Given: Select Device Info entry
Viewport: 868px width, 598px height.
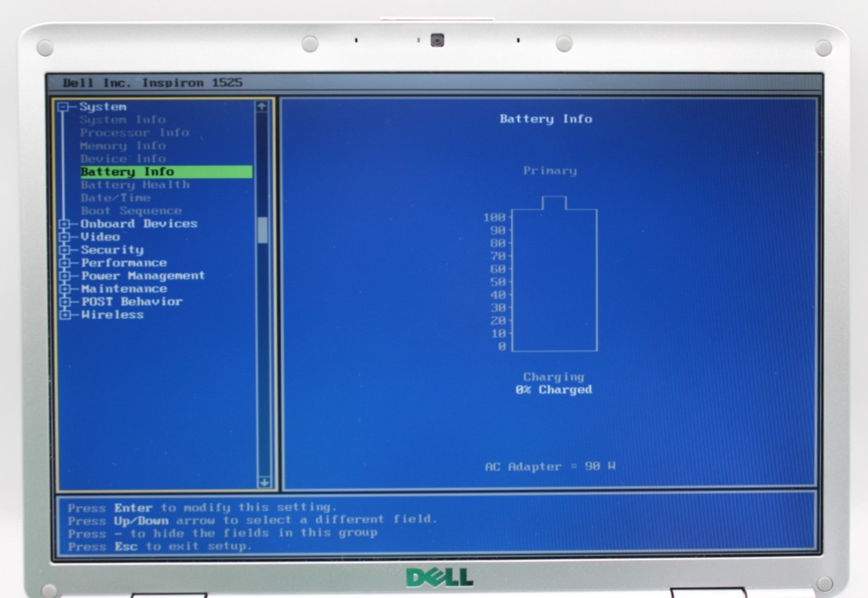Looking at the screenshot, I should (x=122, y=159).
